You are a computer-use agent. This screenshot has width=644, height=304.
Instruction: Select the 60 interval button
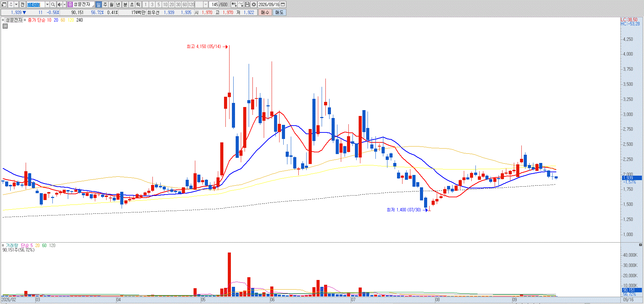tap(185, 4)
